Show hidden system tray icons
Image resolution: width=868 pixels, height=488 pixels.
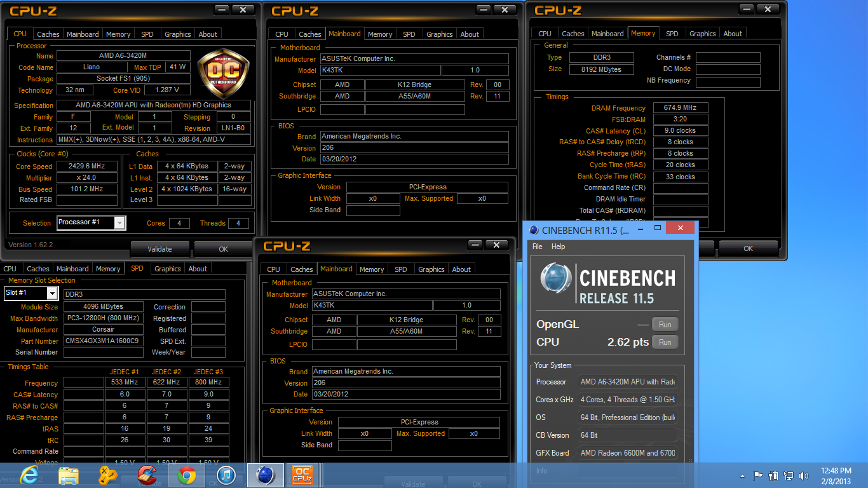click(743, 476)
